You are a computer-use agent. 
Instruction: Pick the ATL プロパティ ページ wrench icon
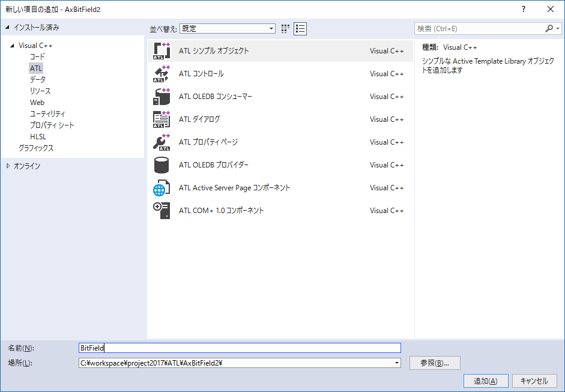pyautogui.click(x=161, y=142)
